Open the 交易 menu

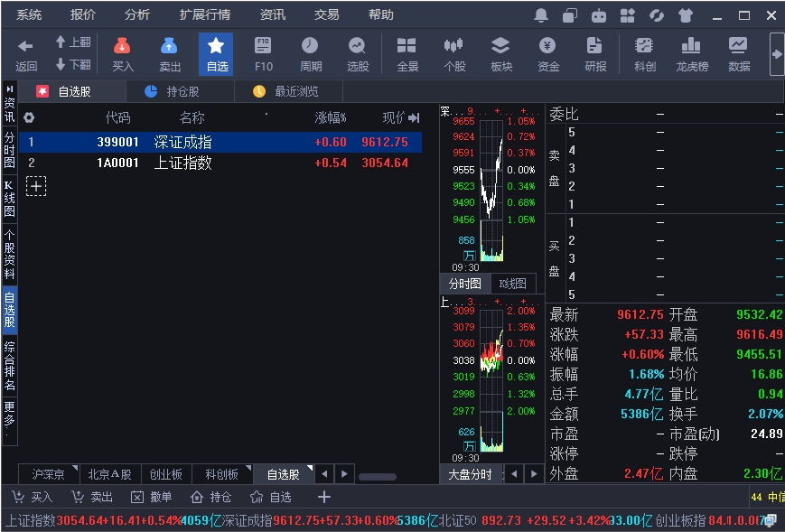[x=326, y=15]
